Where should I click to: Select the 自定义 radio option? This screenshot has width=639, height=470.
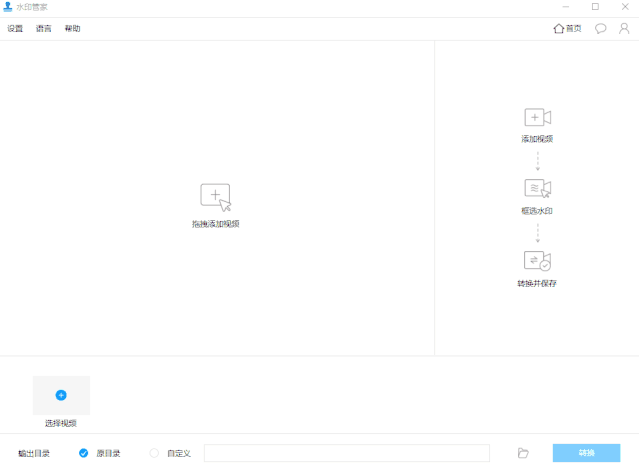pos(154,453)
